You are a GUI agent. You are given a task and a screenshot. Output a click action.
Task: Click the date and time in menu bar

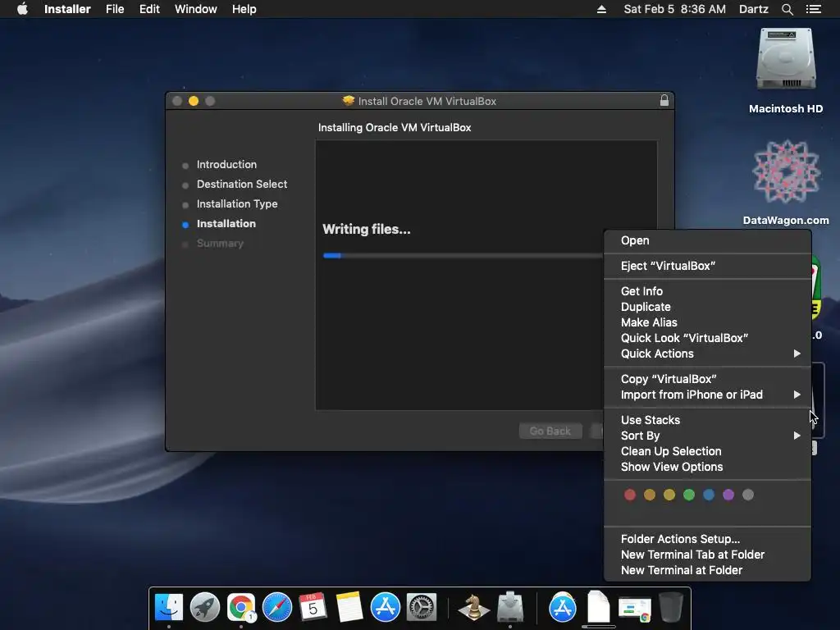pyautogui.click(x=674, y=9)
